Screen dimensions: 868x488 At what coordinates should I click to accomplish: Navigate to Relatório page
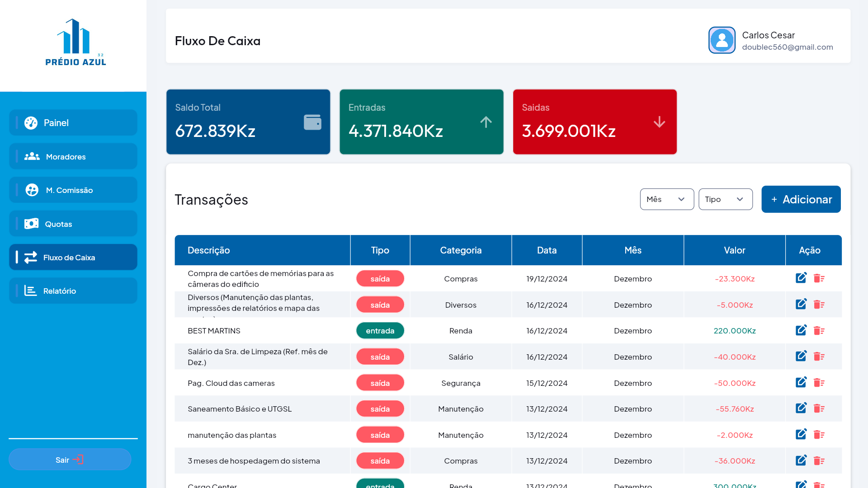coord(73,291)
